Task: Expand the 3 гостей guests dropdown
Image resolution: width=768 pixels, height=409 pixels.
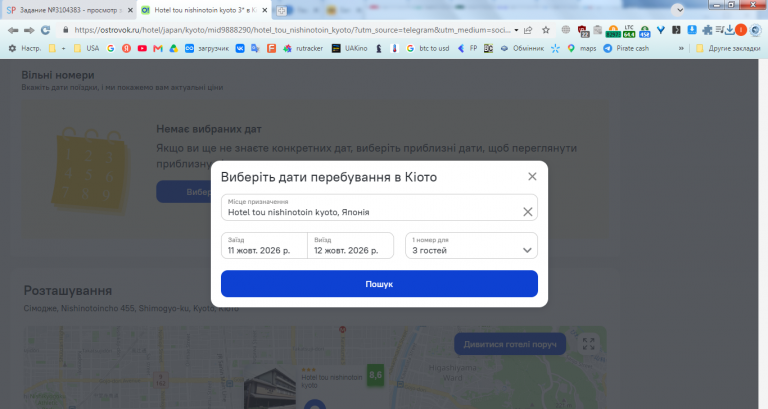Action: (471, 245)
